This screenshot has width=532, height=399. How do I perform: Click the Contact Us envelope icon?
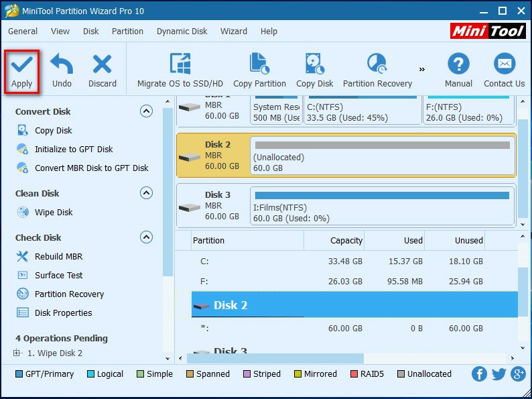504,64
